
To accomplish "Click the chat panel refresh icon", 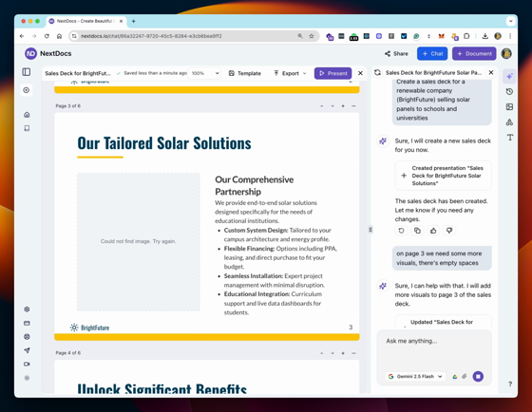I will click(x=377, y=72).
